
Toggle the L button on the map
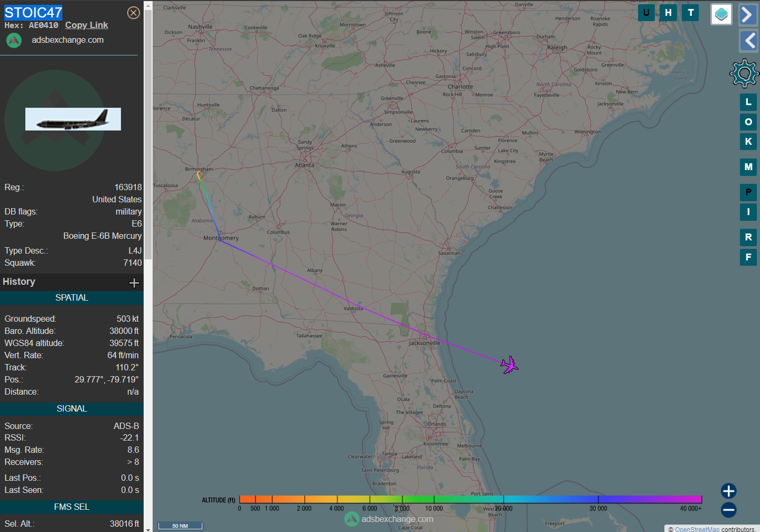coord(748,102)
